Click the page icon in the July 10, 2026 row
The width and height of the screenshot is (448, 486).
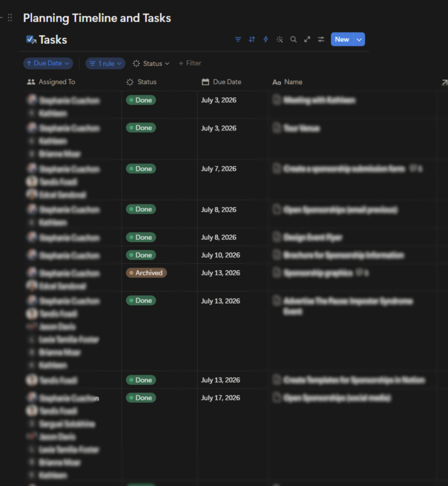click(277, 255)
